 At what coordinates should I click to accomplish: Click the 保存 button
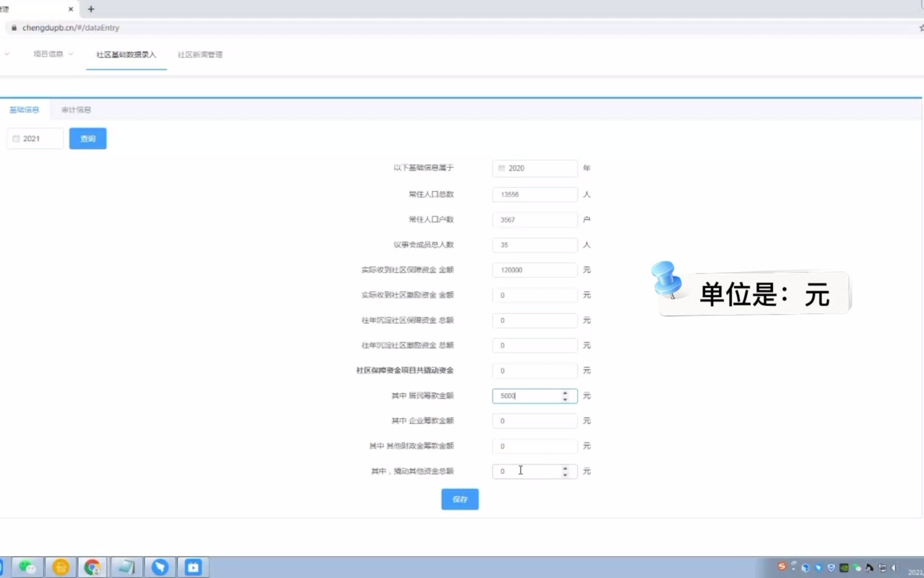pyautogui.click(x=460, y=499)
